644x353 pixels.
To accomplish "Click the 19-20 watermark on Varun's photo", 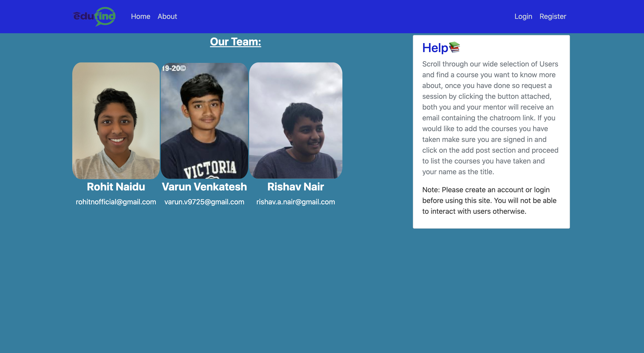I will coord(174,68).
